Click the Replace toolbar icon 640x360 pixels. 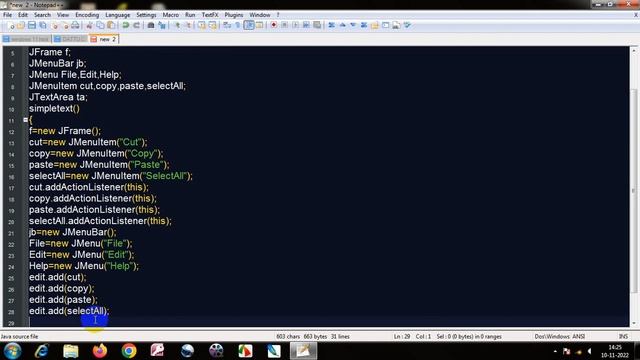(162, 25)
